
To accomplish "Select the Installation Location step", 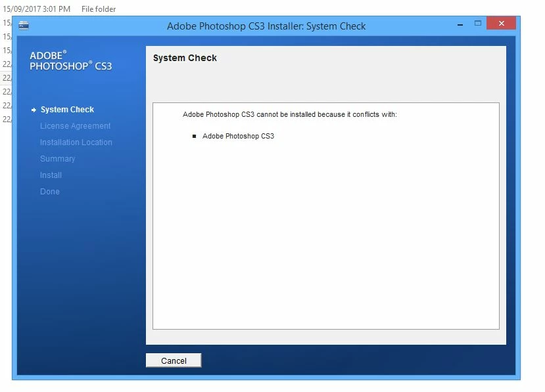I will pos(76,142).
